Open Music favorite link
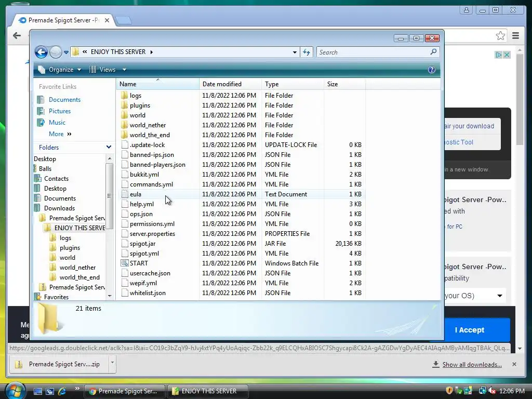The width and height of the screenshot is (532, 399). [x=57, y=123]
